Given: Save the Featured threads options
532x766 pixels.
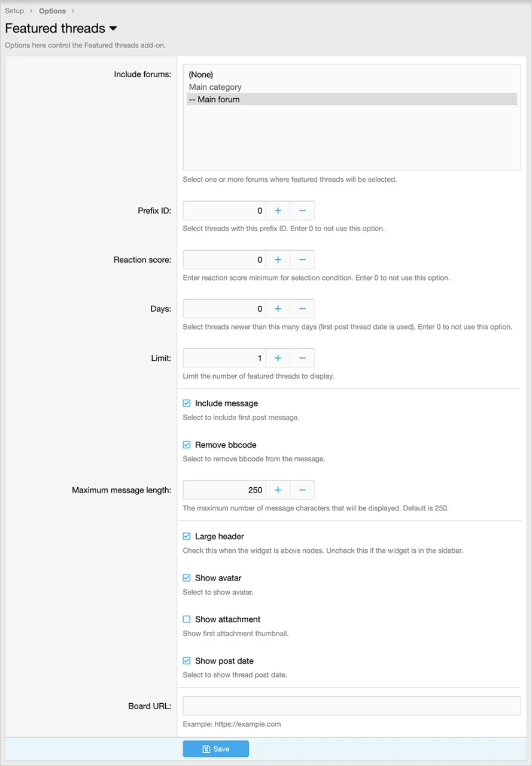Looking at the screenshot, I should 215,749.
